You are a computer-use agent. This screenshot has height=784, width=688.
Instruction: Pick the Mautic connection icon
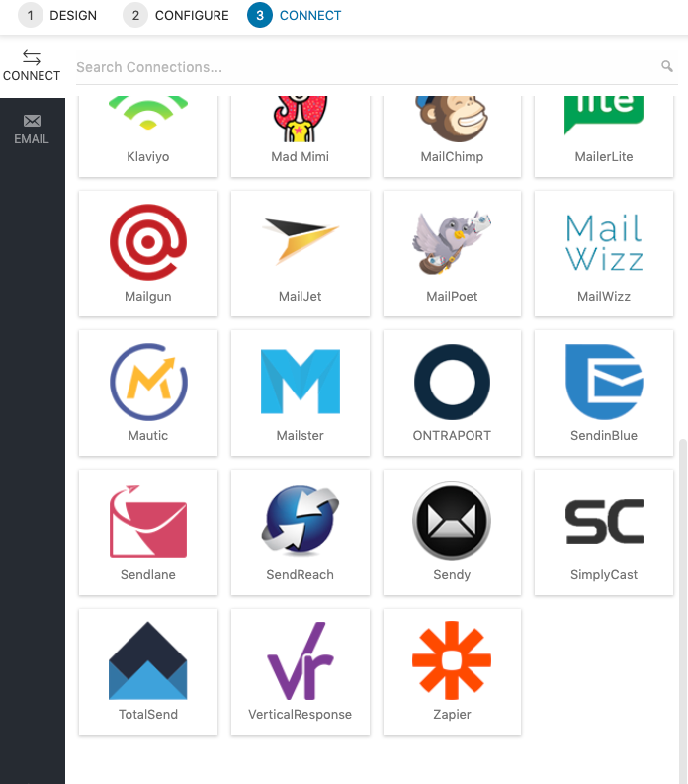pos(148,382)
